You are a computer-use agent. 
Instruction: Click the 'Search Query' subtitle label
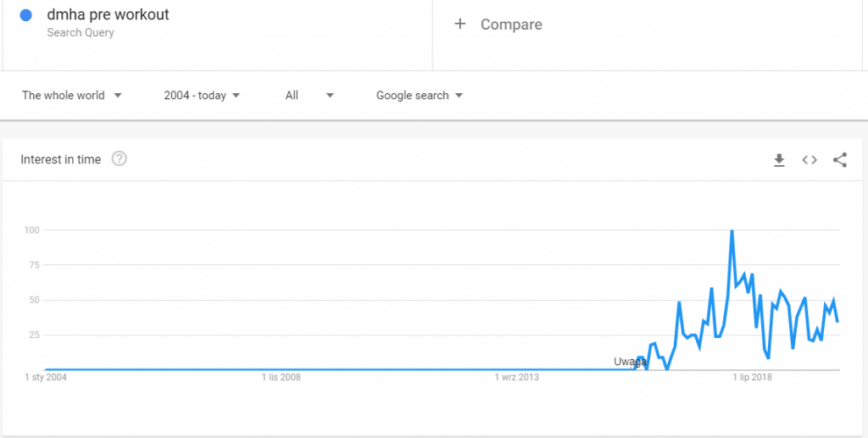tap(81, 33)
